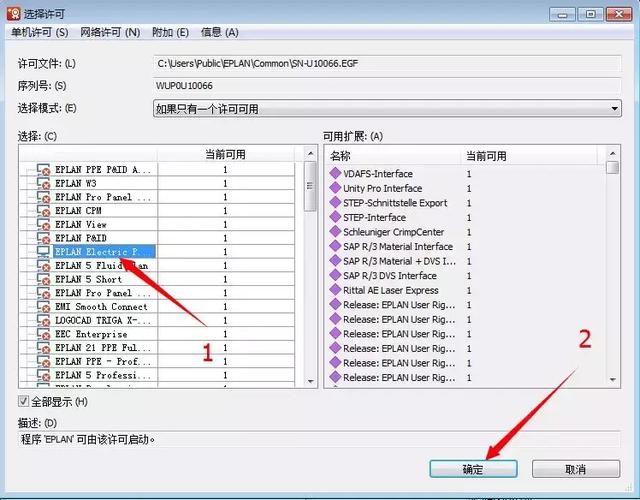This screenshot has width=640, height=500.
Task: Click the license list scrollbar thumb
Action: pos(310,186)
